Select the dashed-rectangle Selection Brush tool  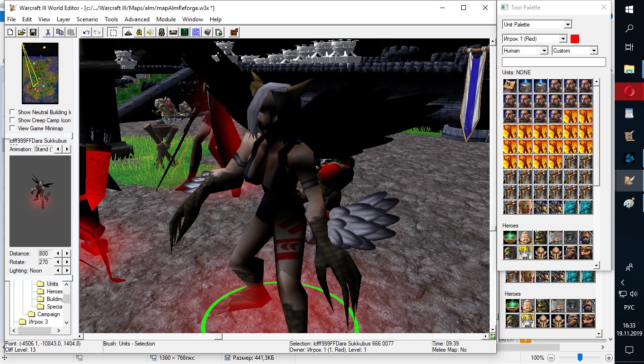tap(113, 32)
